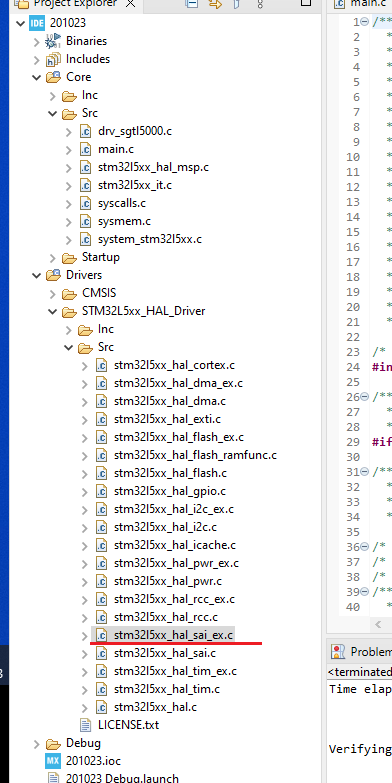Select stm32l5xx_hal_icache.c file name

point(175,545)
